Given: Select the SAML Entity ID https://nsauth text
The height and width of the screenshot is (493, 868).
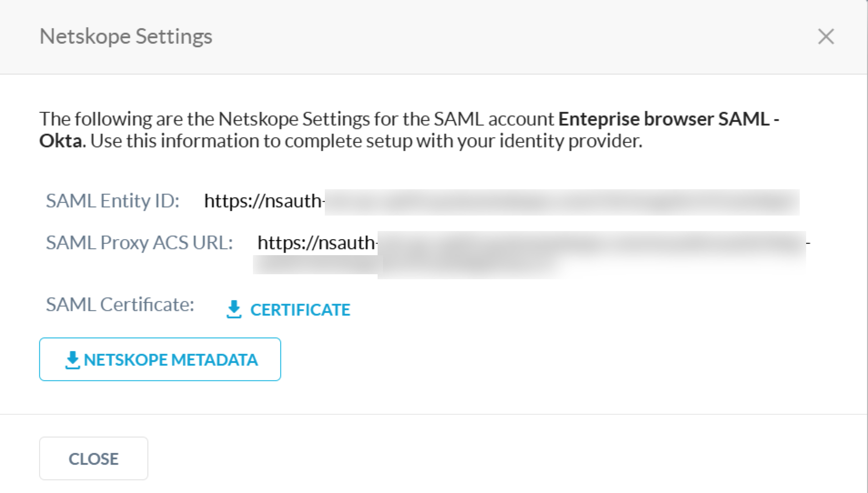Looking at the screenshot, I should coord(264,201).
